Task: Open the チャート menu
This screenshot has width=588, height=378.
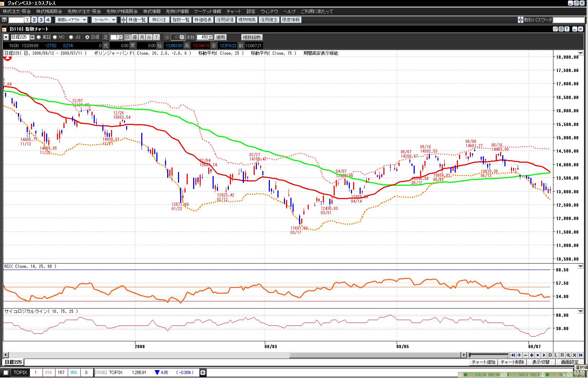Action: pyautogui.click(x=233, y=12)
